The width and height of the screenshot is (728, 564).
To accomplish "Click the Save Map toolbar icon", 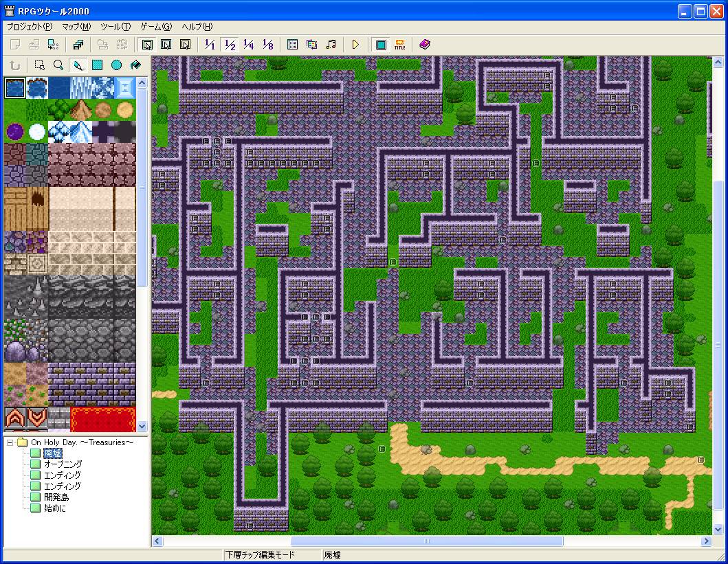I will tap(103, 45).
